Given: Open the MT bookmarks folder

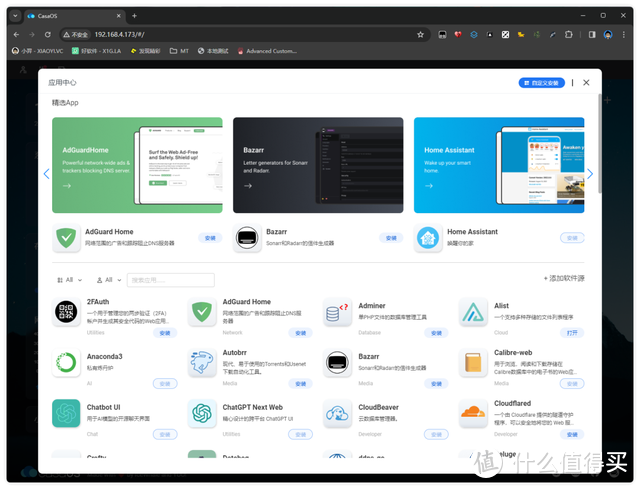Looking at the screenshot, I should (x=179, y=51).
